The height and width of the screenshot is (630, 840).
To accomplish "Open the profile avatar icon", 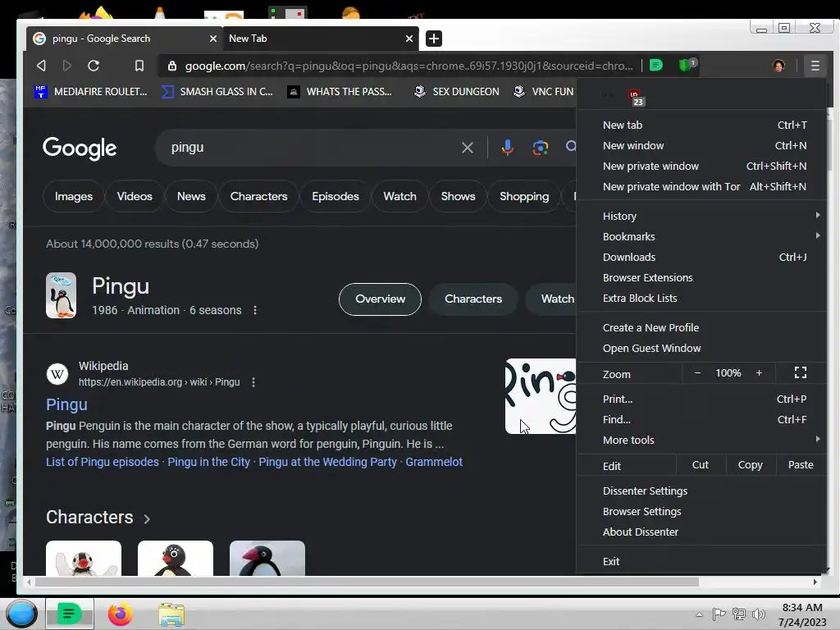I will click(778, 66).
